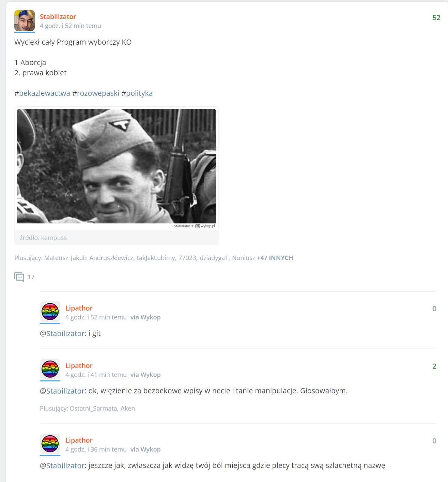Image resolution: width=448 pixels, height=482 pixels.
Task: Click the @Stabilizator mention in the 'i git' comment
Action: 62,333
